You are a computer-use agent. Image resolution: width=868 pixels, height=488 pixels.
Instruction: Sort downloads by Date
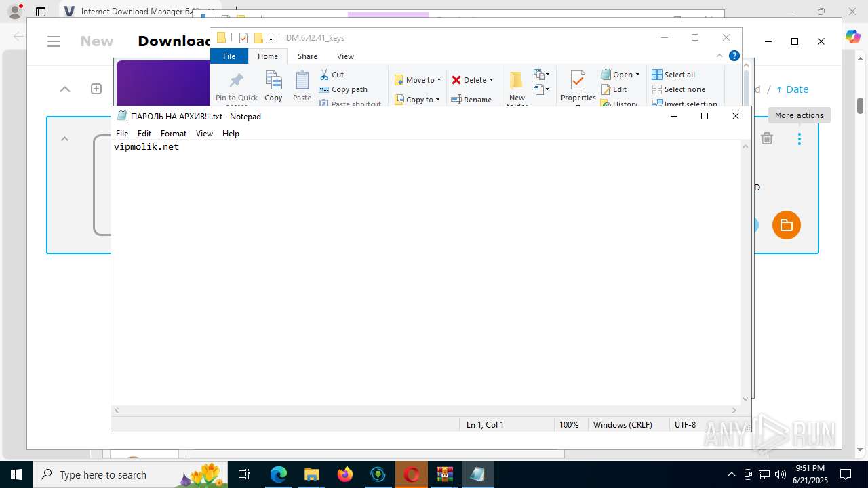(x=792, y=89)
